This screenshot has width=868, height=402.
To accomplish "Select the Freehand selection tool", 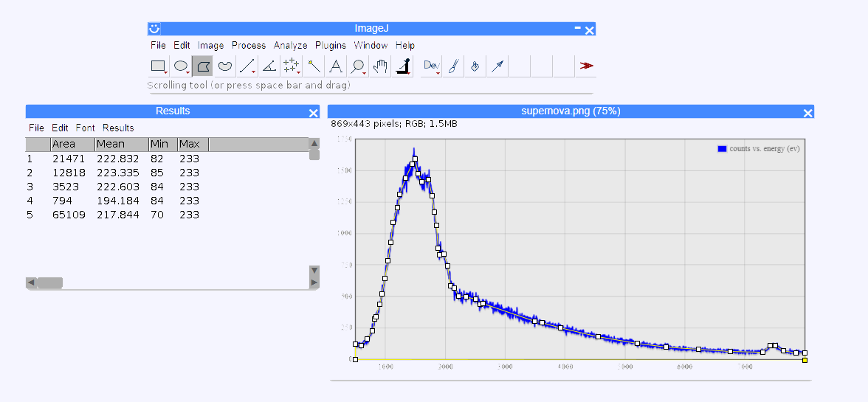I will (225, 66).
